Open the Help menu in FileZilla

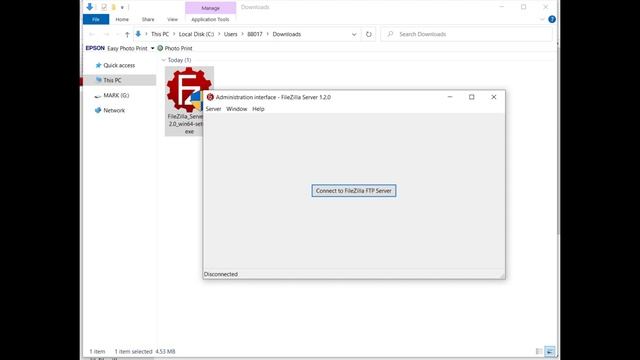click(x=258, y=109)
